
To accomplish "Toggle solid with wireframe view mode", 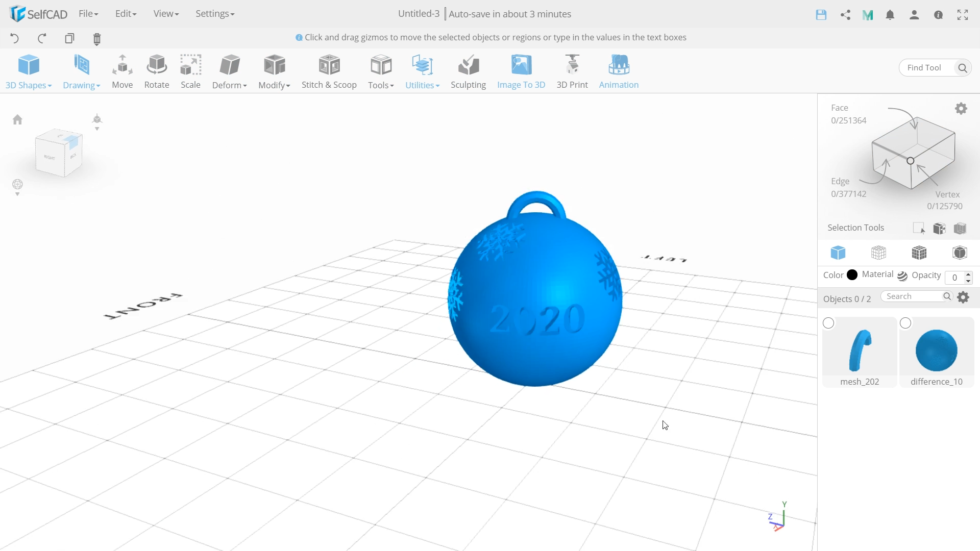I will tap(919, 253).
